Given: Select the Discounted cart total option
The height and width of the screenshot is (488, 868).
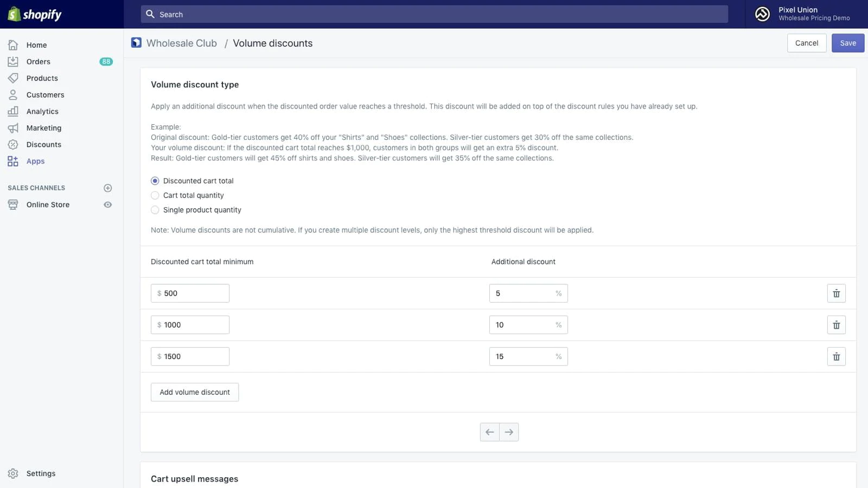Looking at the screenshot, I should pos(155,181).
